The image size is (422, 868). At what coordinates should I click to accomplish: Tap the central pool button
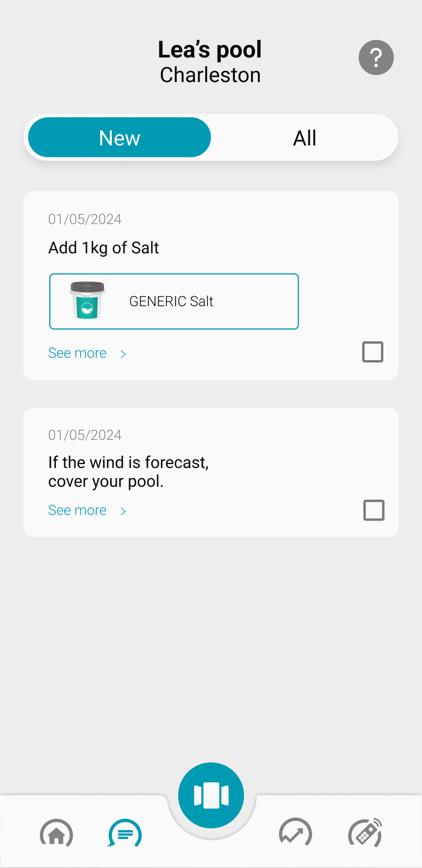(211, 795)
